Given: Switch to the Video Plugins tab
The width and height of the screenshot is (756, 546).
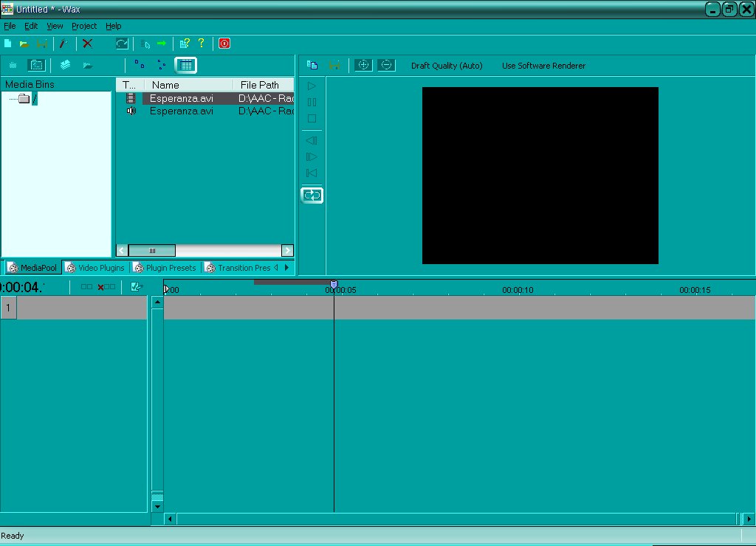Looking at the screenshot, I should pos(95,267).
